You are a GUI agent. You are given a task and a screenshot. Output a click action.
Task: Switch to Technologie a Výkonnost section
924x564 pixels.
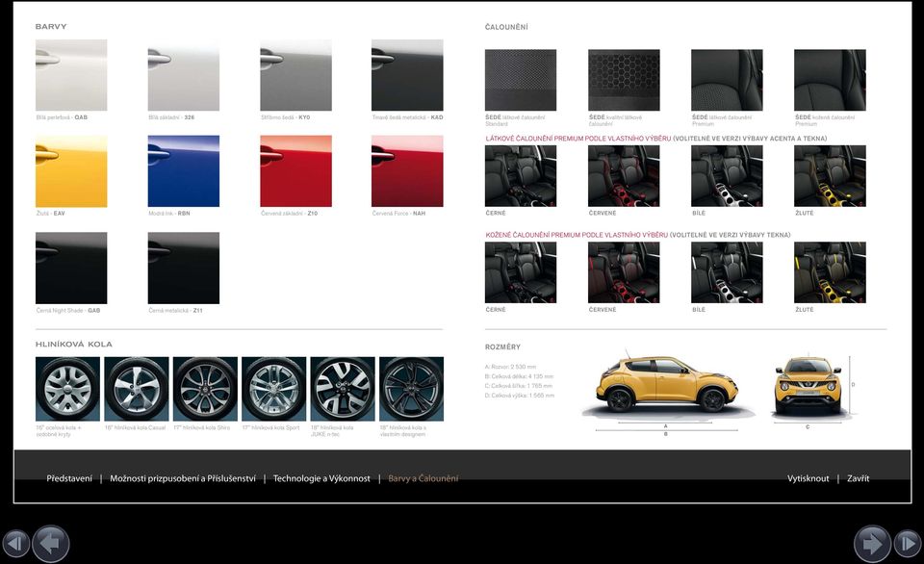click(321, 478)
